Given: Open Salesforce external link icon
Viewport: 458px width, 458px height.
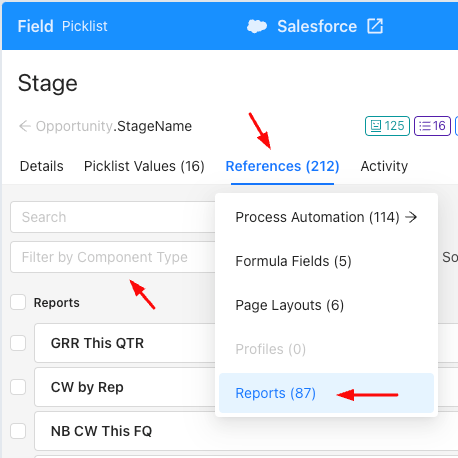Looking at the screenshot, I should pos(375,26).
